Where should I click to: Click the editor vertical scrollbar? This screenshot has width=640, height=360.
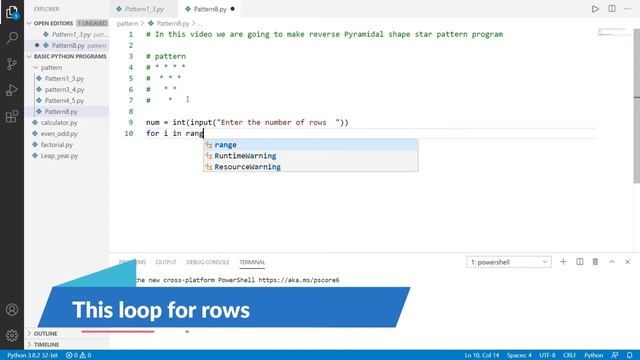637,106
